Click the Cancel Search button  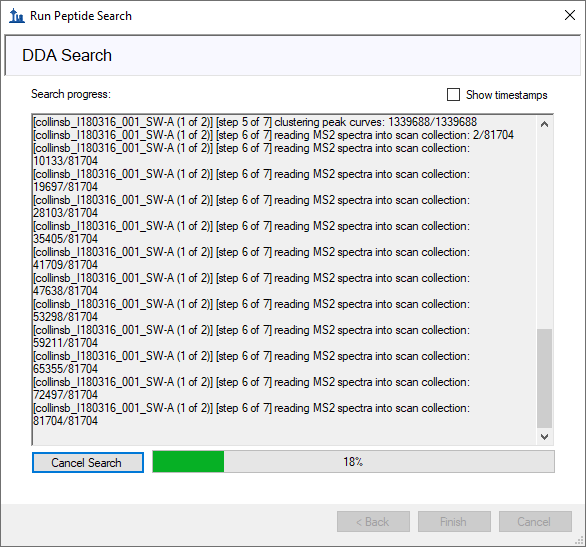(x=88, y=463)
